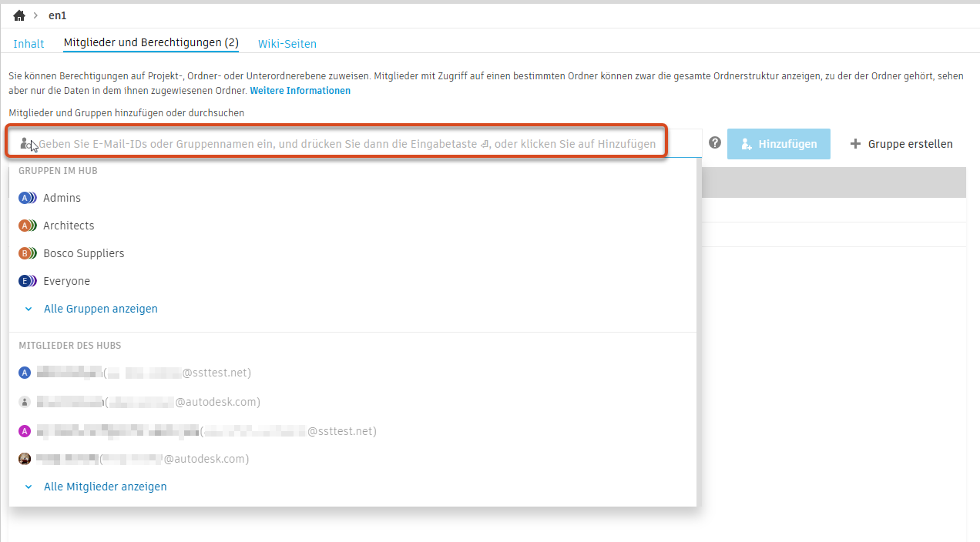Click the person icon in search field

tap(25, 144)
